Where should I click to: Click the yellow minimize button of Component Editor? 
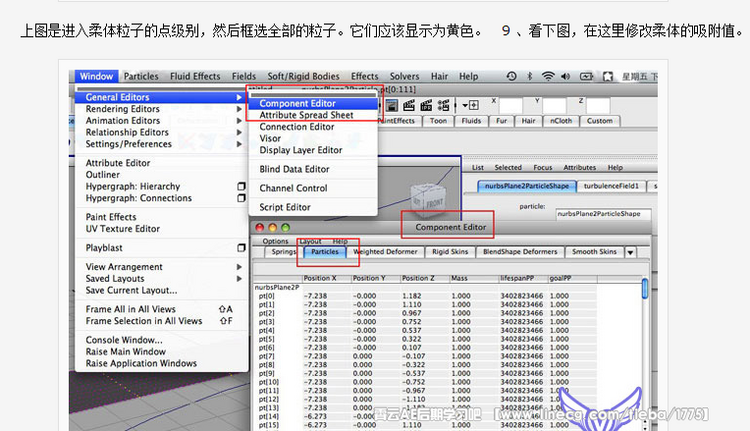tap(273, 228)
